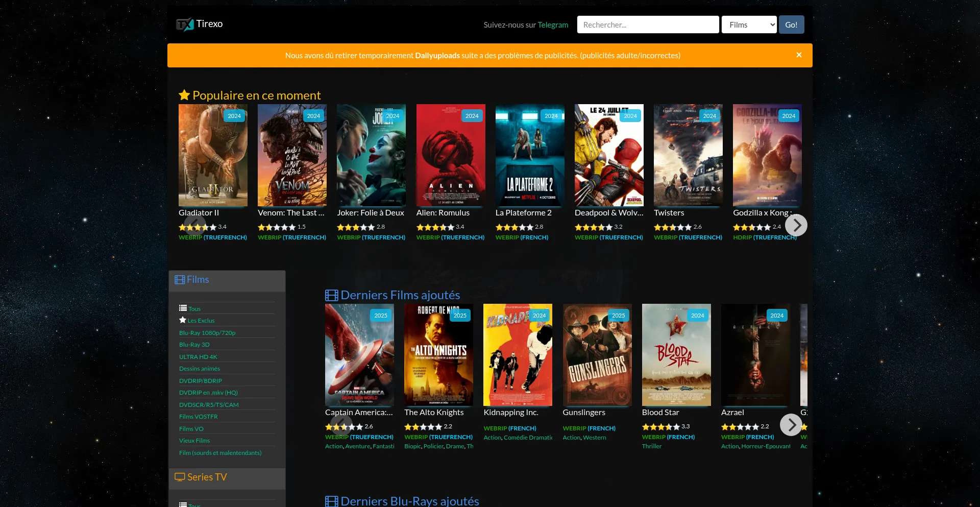This screenshot has height=507, width=980.
Task: Advance the Populaire carousel with right arrow
Action: 796,225
